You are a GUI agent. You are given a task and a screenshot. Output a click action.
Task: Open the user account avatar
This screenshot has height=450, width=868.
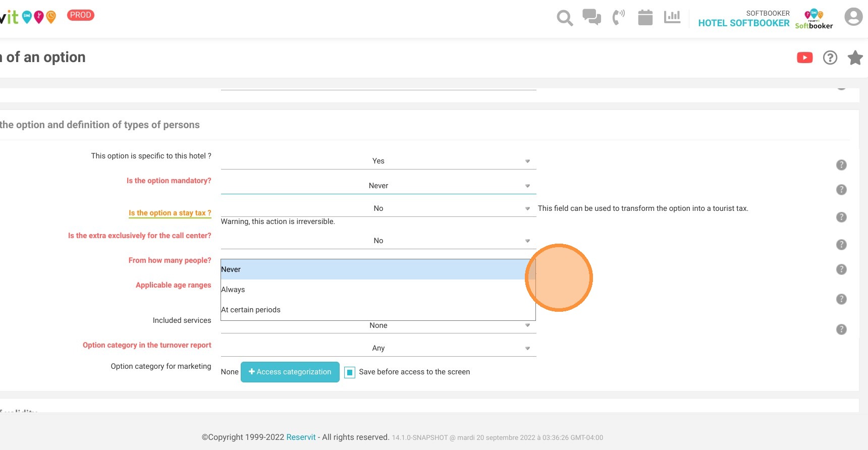point(853,17)
